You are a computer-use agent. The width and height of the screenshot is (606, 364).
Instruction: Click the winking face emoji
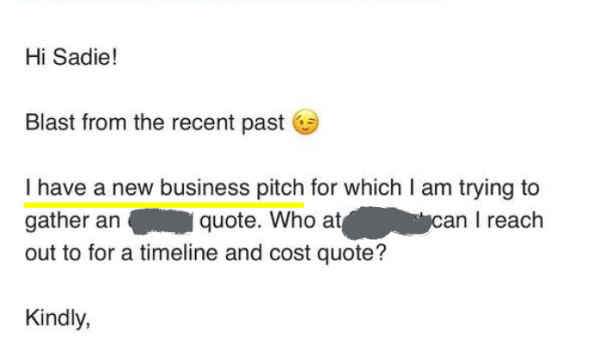(x=306, y=123)
